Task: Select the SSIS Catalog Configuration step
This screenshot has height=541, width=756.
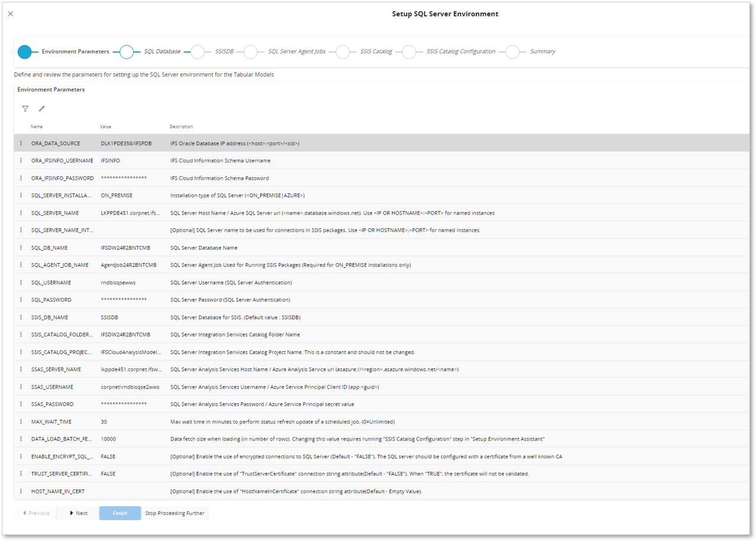Action: tap(410, 51)
